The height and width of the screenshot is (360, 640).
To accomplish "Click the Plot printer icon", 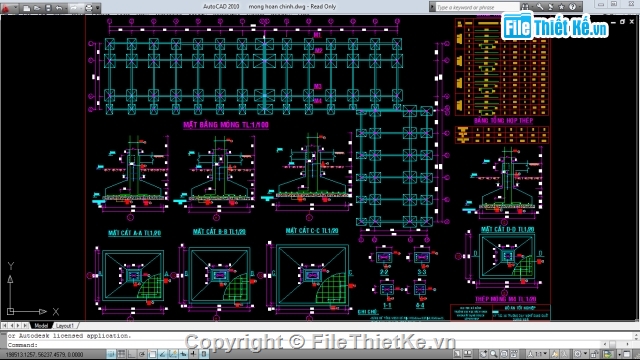I will point(89,8).
